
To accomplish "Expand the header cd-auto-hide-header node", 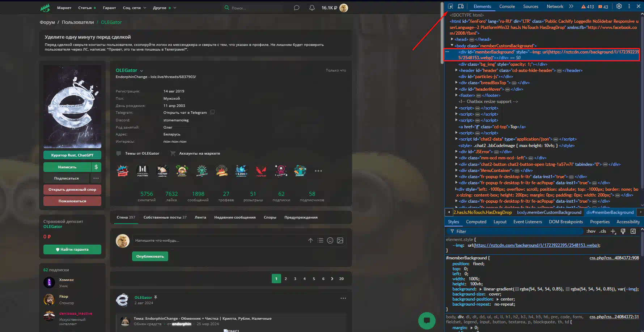I will click(456, 70).
